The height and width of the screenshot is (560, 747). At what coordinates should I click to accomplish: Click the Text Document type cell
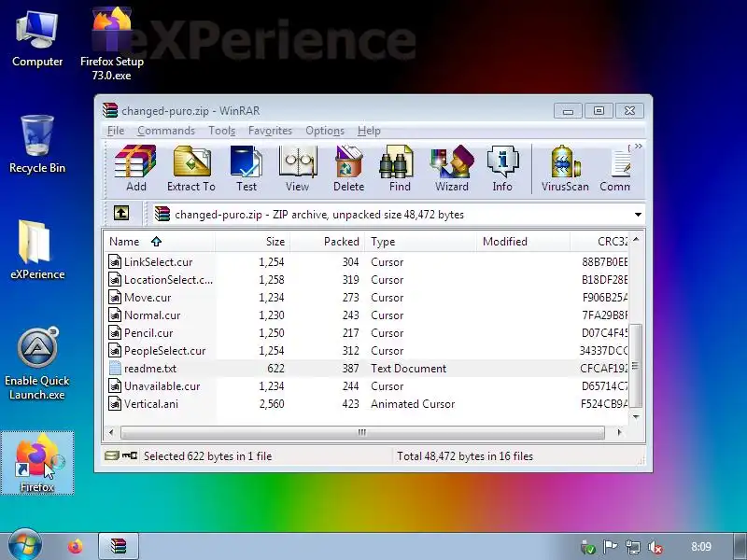(408, 369)
